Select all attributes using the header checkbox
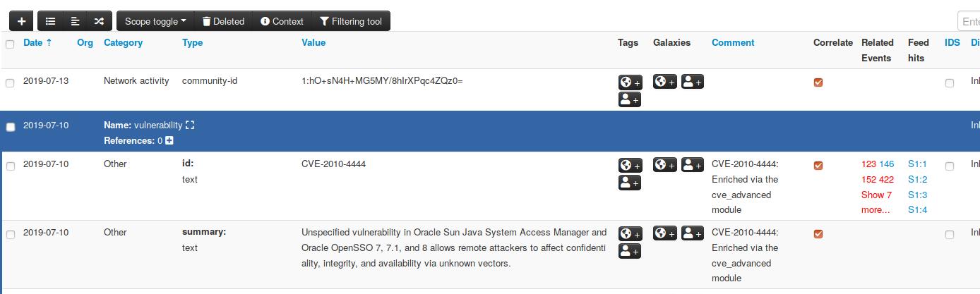The width and height of the screenshot is (980, 294). 10,44
